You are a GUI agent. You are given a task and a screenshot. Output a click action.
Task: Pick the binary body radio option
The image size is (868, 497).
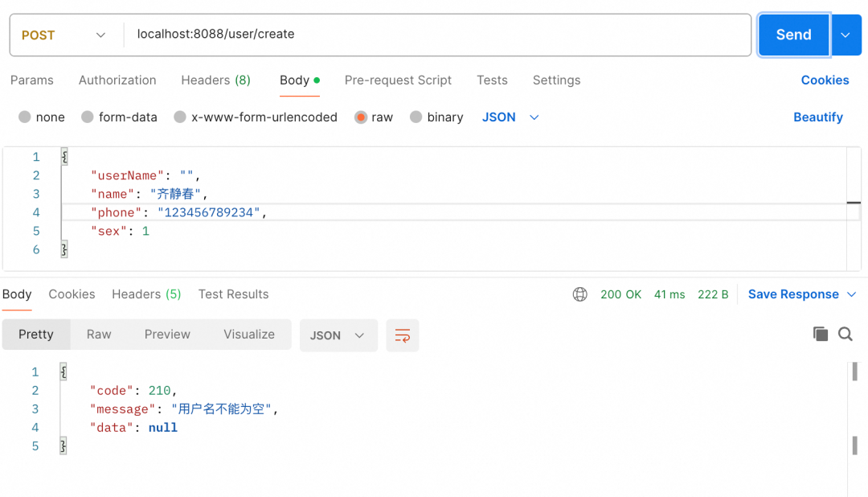pos(416,117)
